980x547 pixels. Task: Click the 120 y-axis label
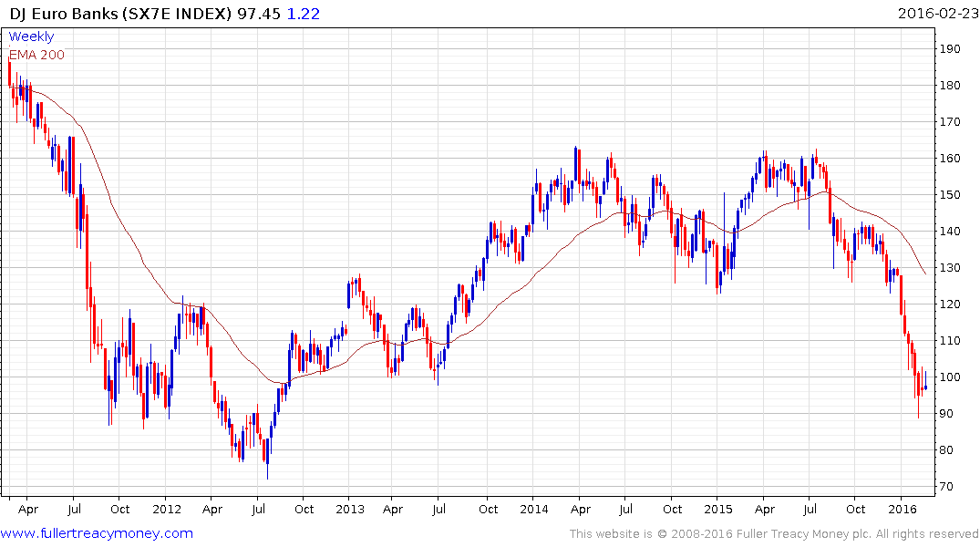pyautogui.click(x=950, y=304)
